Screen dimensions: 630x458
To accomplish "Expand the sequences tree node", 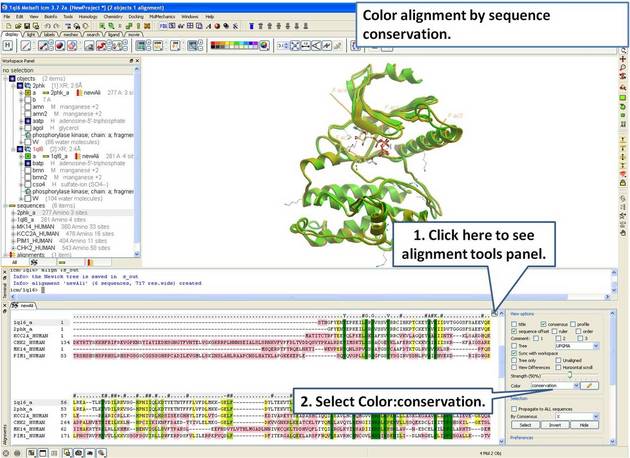I will (x=5, y=204).
